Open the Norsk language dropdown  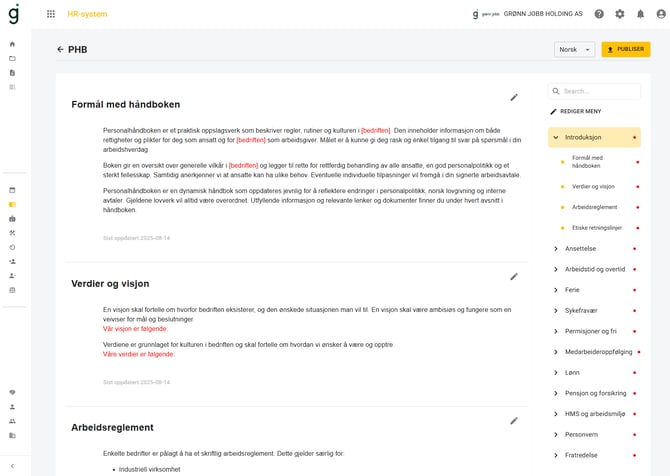(x=574, y=50)
